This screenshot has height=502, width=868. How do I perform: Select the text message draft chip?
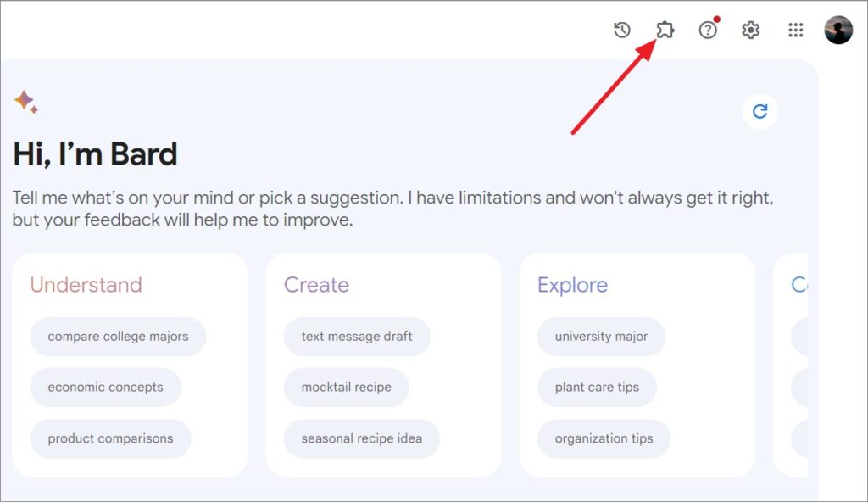pos(357,337)
